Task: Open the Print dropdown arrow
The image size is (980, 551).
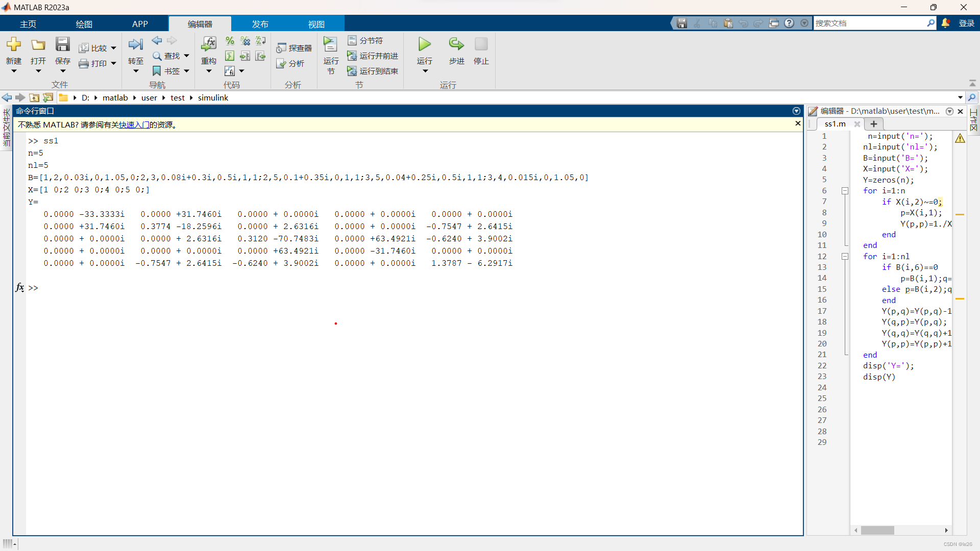Action: tap(113, 63)
